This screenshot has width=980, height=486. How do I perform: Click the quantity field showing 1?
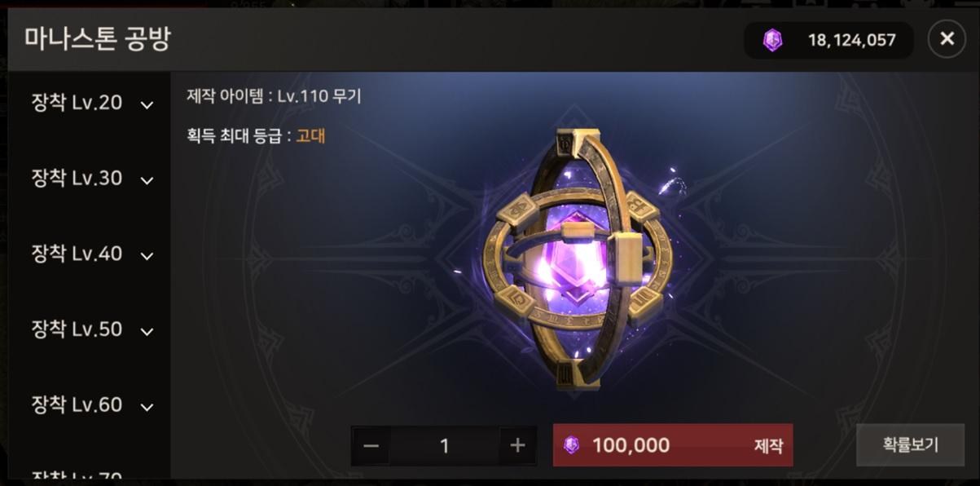click(x=444, y=446)
